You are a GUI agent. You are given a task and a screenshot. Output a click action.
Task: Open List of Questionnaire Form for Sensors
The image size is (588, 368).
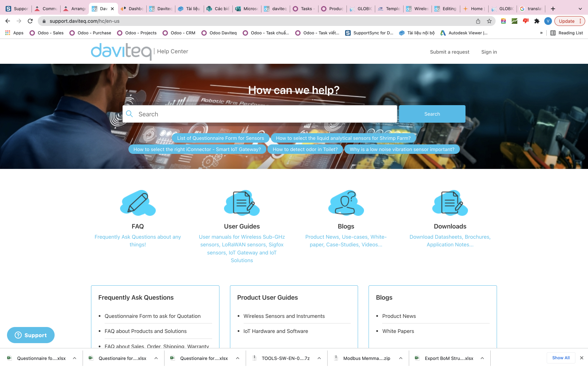pyautogui.click(x=220, y=138)
